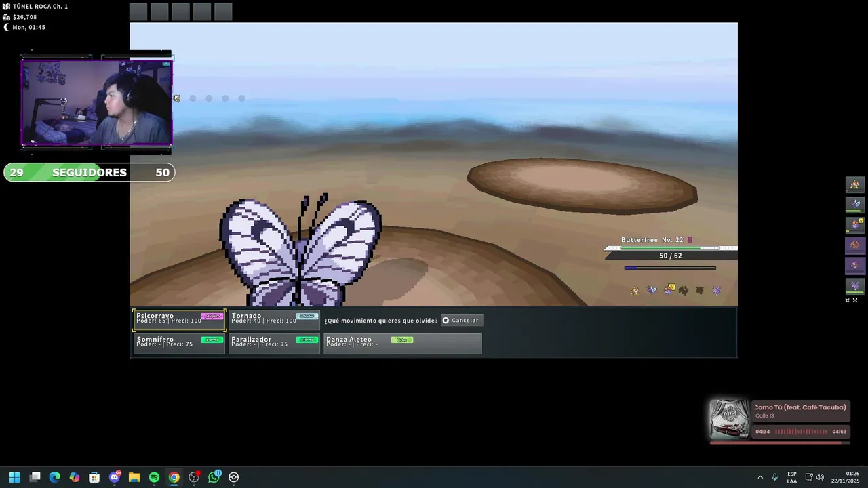Open WhatsApp from the taskbar
Viewport: 868px width, 488px height.
point(214,477)
